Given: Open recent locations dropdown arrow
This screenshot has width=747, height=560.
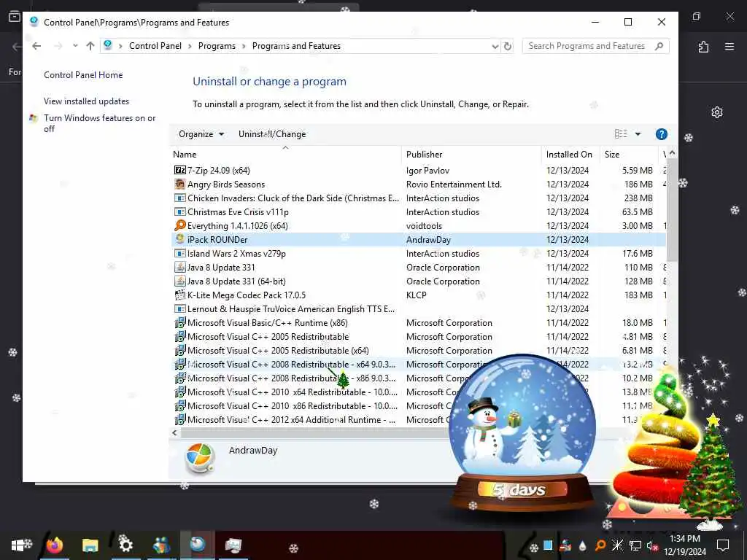Looking at the screenshot, I should (x=75, y=46).
